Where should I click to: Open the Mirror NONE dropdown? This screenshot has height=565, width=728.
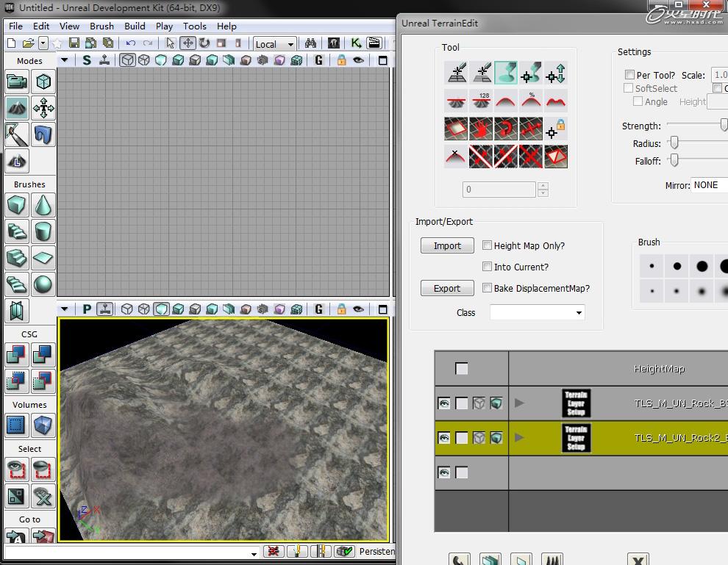(709, 185)
